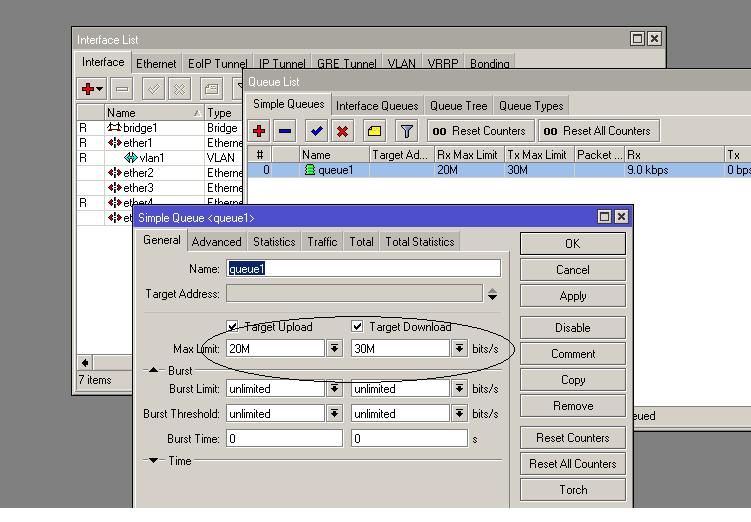Click into the Name field containing queue1
The width and height of the screenshot is (751, 522).
point(363,268)
